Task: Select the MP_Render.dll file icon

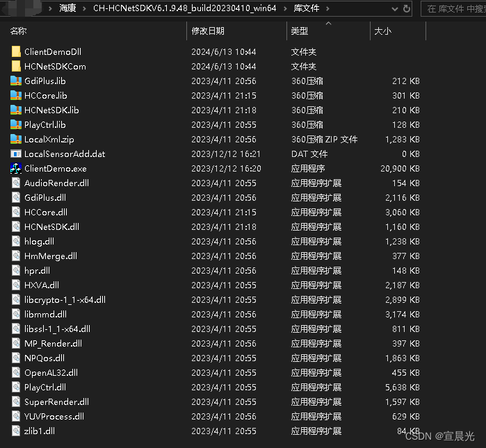Action: tap(16, 343)
